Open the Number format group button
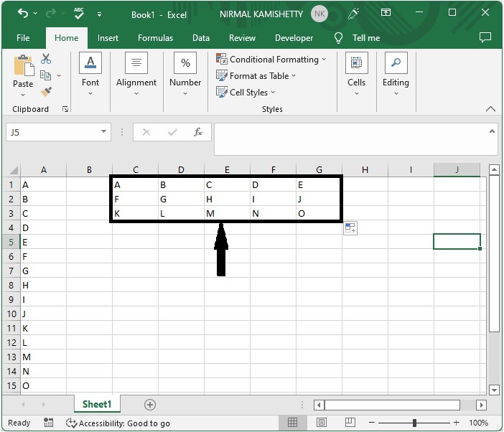 tap(185, 74)
